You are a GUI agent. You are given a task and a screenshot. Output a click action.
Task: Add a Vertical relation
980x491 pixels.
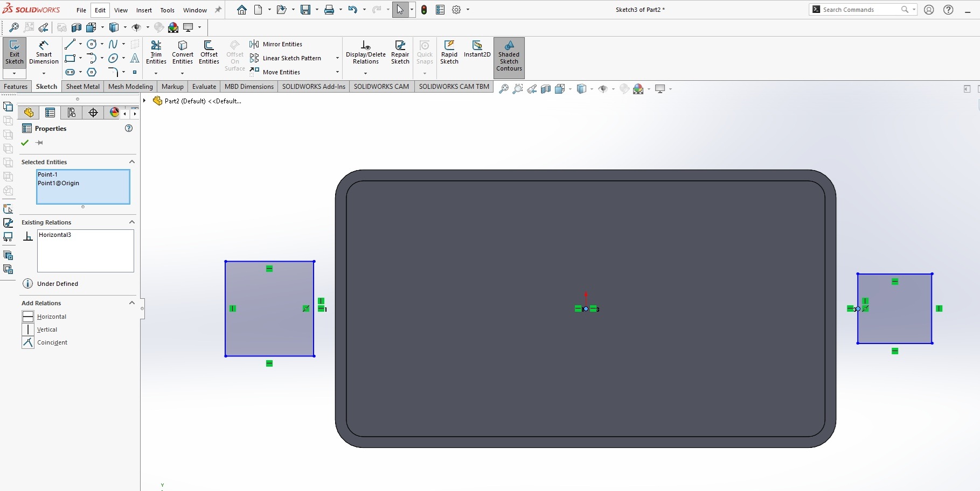47,329
